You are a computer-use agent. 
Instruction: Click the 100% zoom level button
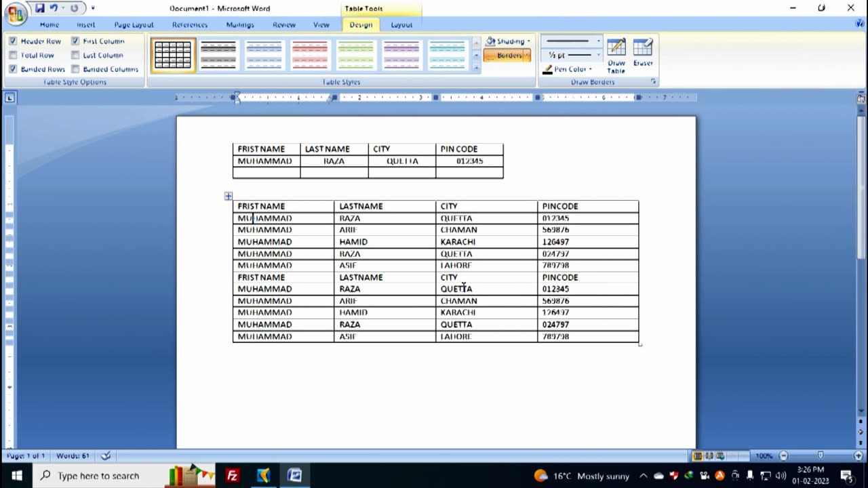[764, 455]
